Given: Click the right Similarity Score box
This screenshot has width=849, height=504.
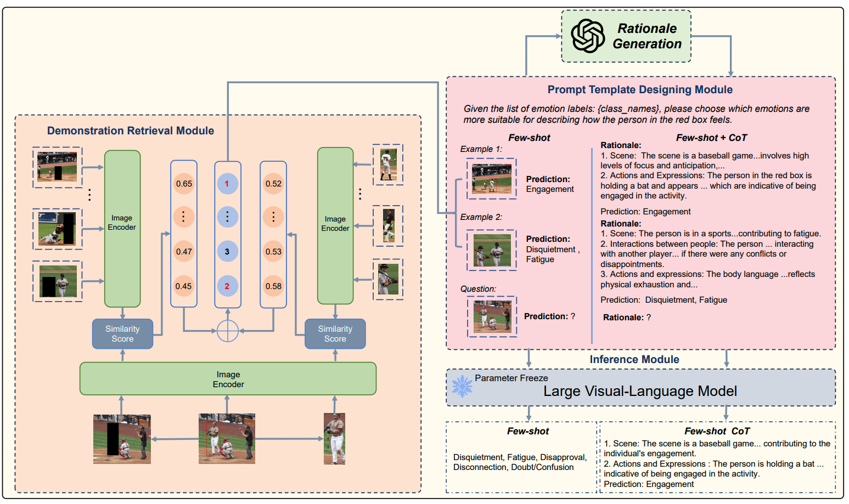Looking at the screenshot, I should point(335,334).
